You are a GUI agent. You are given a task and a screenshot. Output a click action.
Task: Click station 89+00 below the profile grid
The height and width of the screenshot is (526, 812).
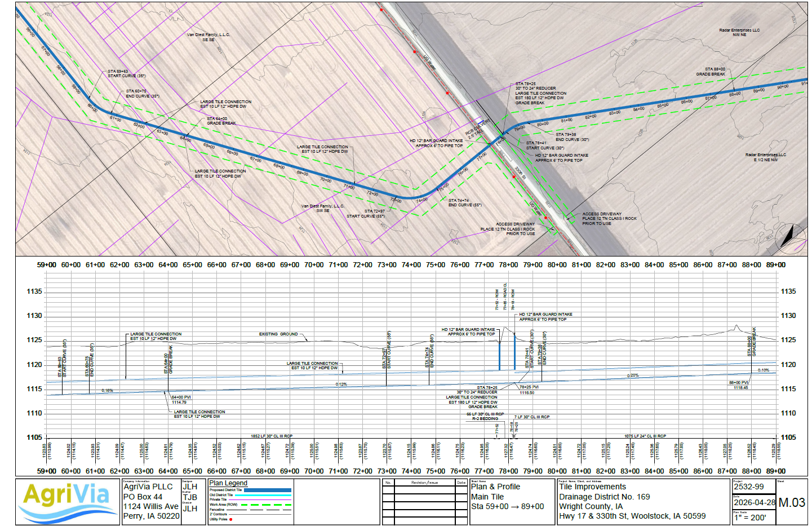776,471
